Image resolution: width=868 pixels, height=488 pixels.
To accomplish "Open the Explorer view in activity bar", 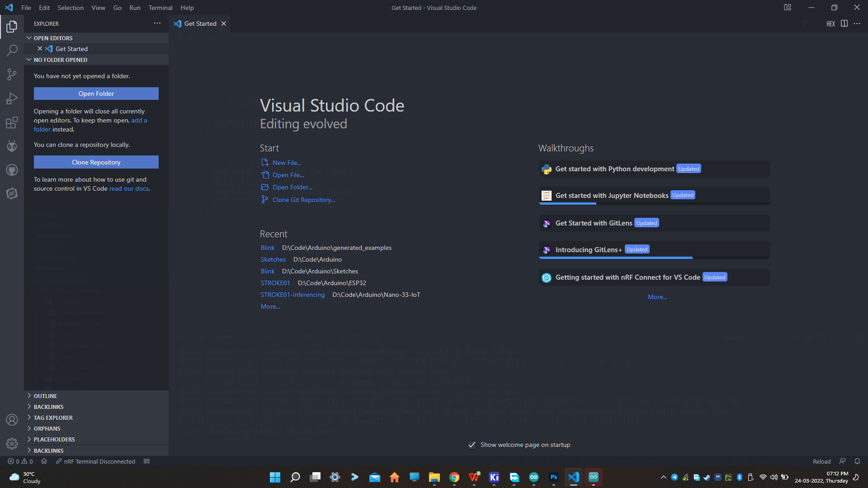I will tap(12, 27).
